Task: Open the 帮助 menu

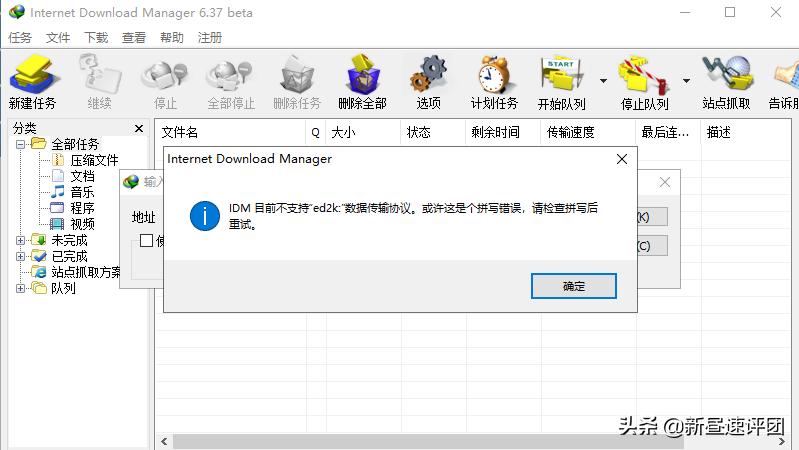Action: (x=172, y=37)
